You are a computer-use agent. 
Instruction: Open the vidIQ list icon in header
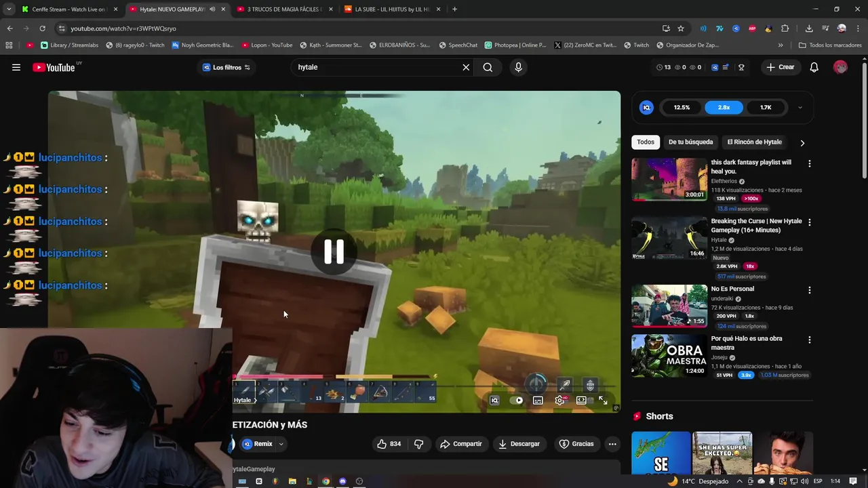[x=726, y=67]
